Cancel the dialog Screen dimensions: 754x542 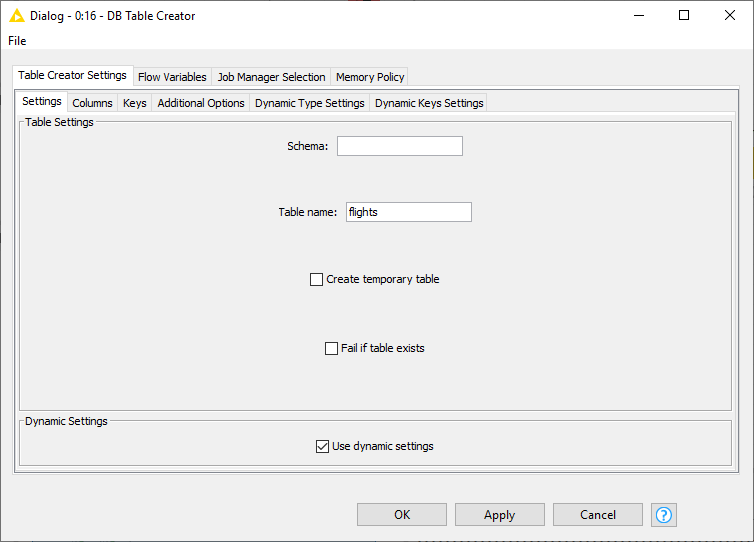598,515
